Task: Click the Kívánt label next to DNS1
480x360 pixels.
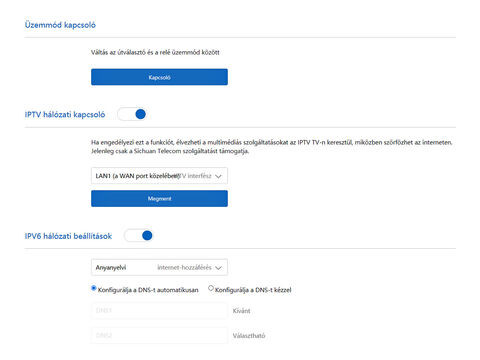Action: (x=241, y=311)
